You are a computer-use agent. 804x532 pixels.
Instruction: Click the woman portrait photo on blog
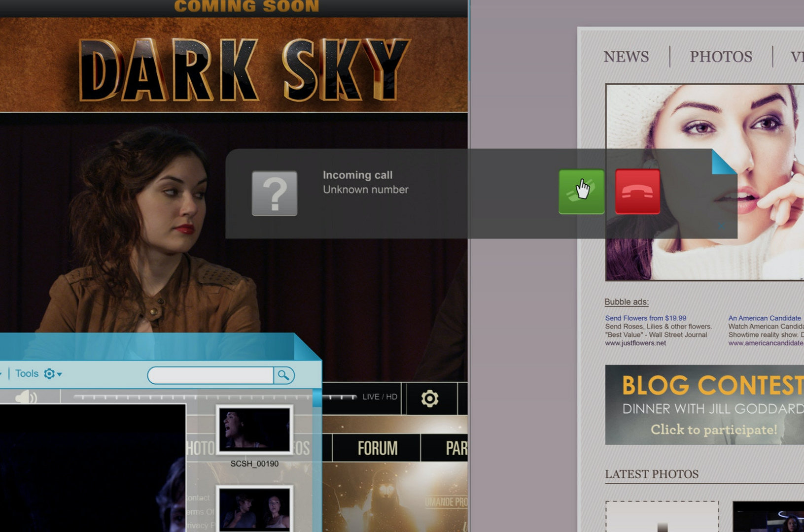coord(704,182)
